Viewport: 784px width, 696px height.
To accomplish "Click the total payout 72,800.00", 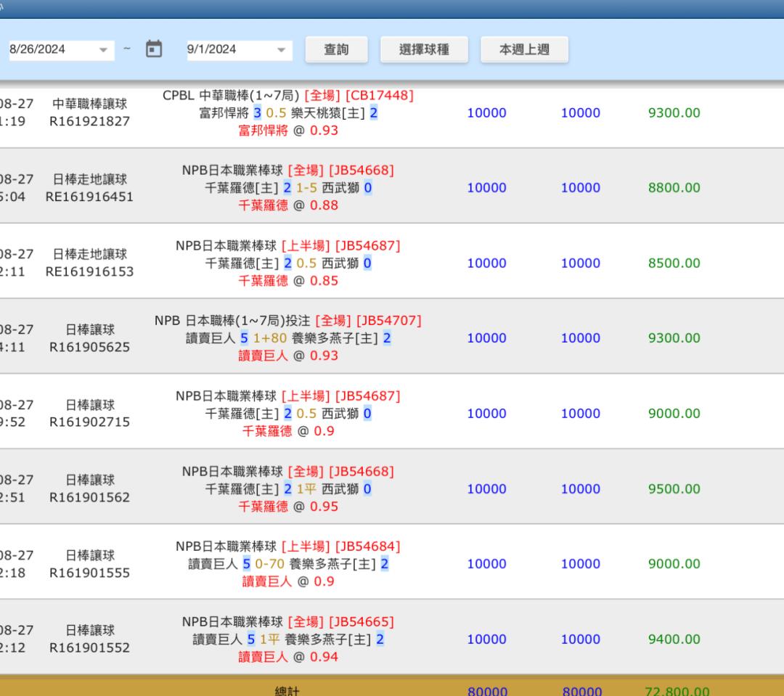I will (x=677, y=691).
